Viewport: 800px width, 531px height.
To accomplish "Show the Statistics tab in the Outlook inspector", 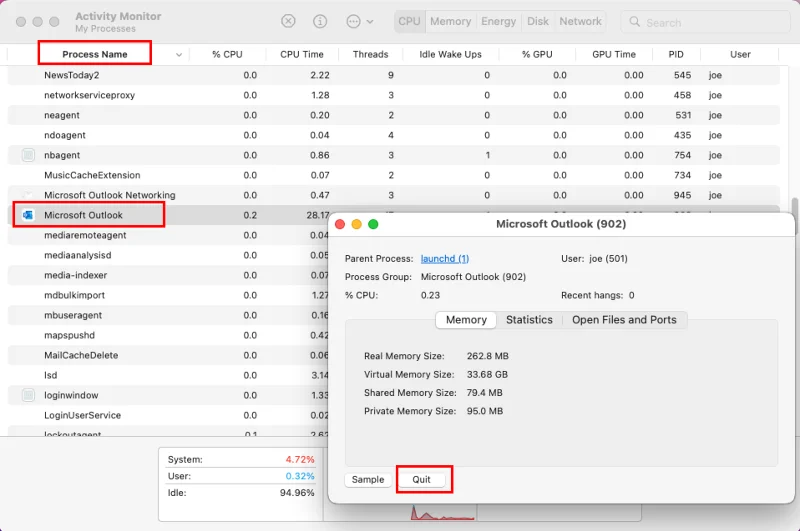I will coord(529,320).
